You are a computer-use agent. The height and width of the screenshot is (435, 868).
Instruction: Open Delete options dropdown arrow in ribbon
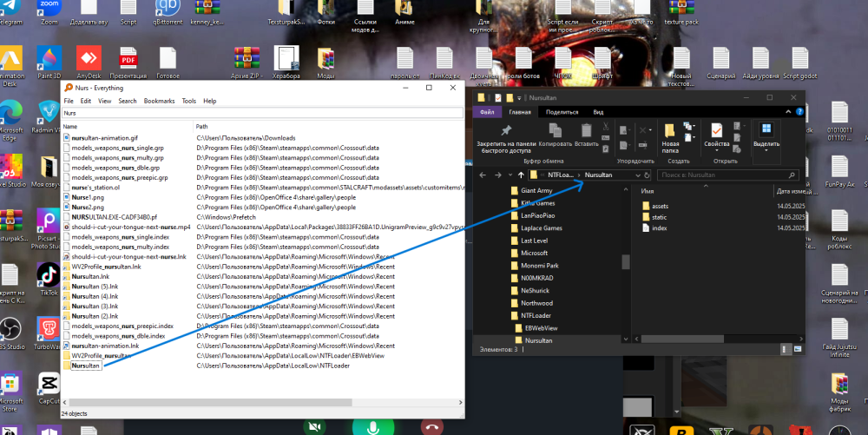coord(650,130)
